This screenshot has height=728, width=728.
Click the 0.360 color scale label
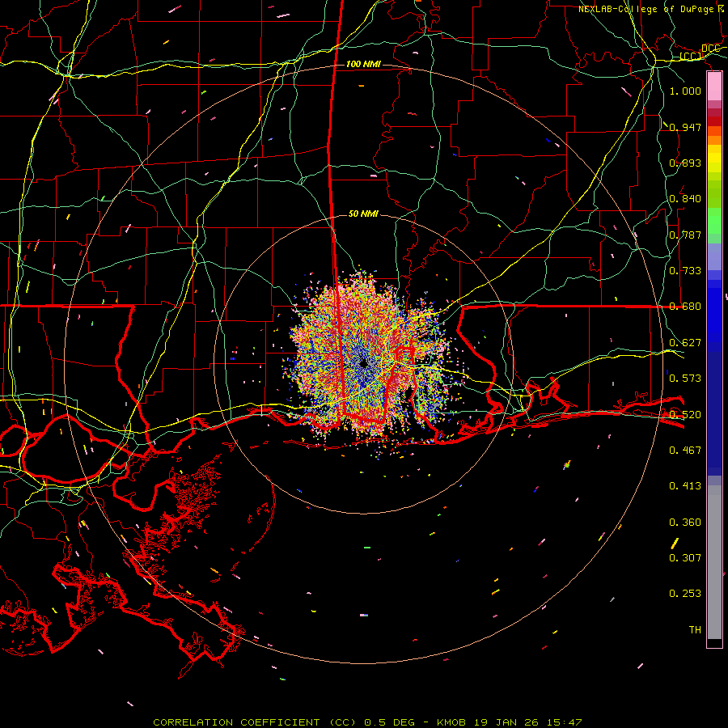pyautogui.click(x=685, y=523)
